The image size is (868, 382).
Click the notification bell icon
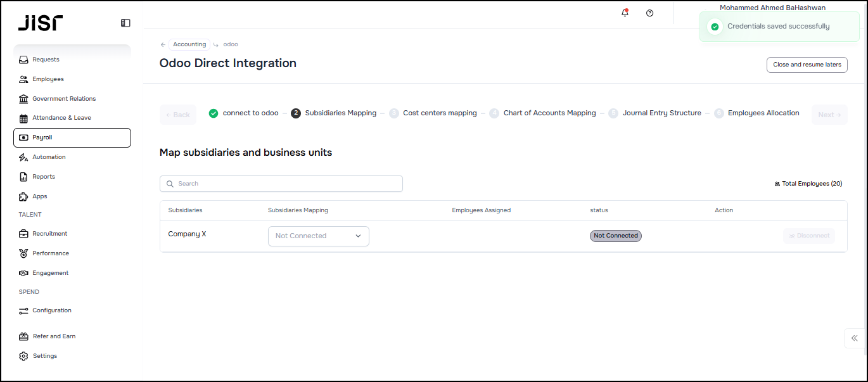pyautogui.click(x=625, y=13)
